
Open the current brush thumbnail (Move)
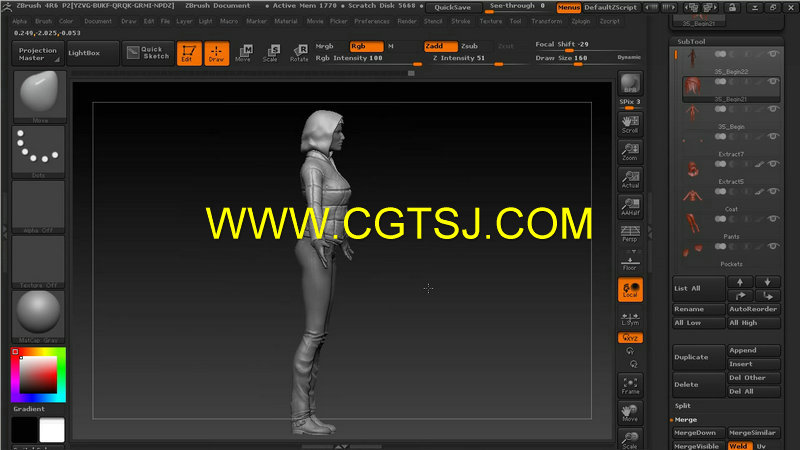pos(39,96)
